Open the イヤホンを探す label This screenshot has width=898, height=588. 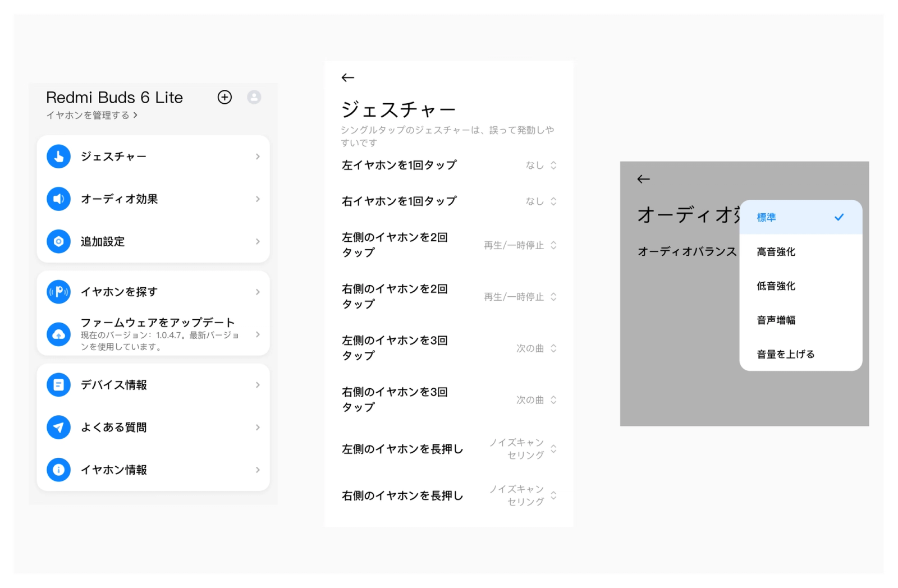pos(120,292)
